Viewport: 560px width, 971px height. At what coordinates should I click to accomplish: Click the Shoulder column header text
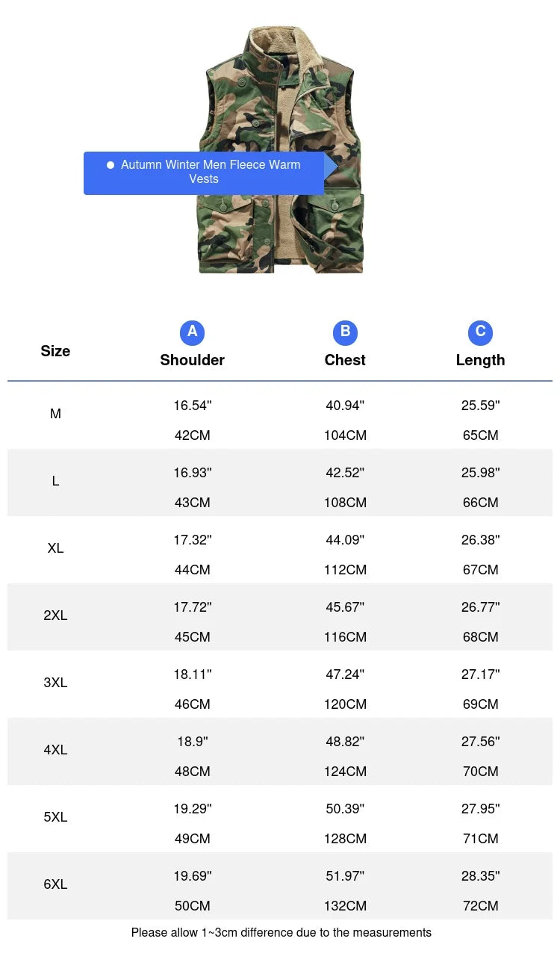tap(192, 360)
